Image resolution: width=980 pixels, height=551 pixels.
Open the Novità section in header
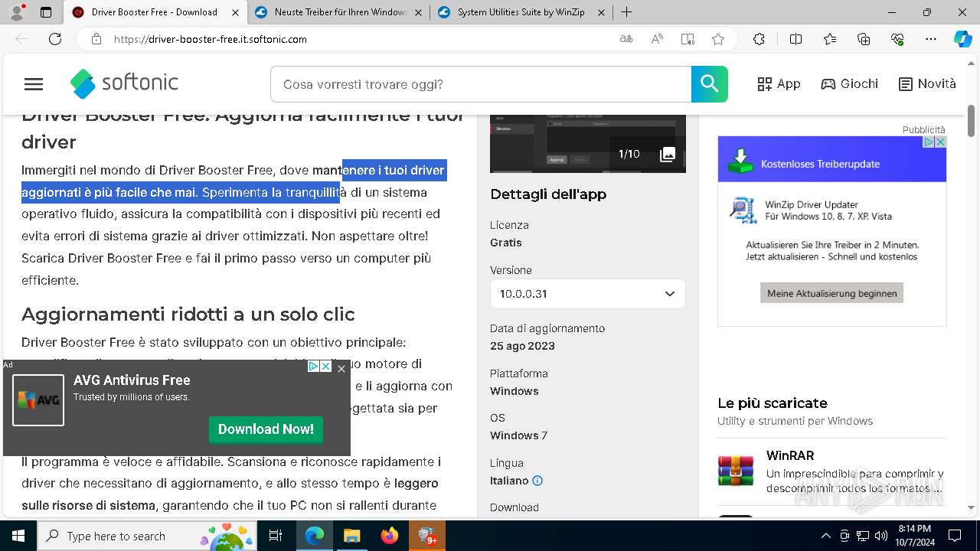927,84
